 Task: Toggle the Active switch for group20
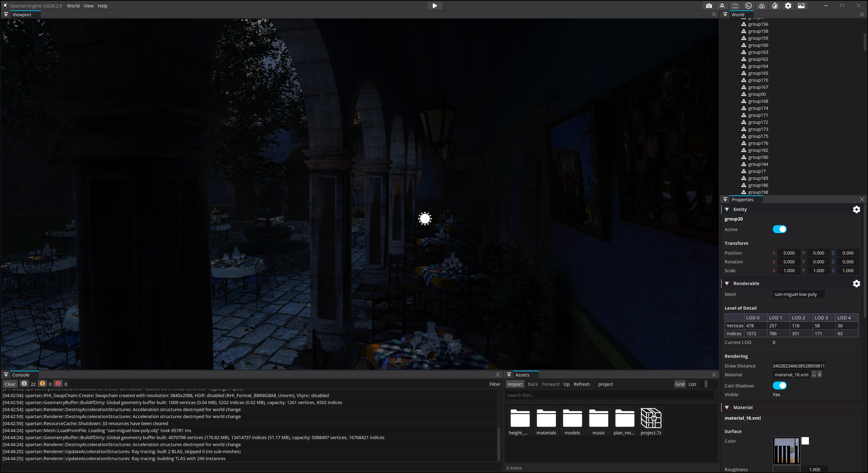click(x=779, y=229)
